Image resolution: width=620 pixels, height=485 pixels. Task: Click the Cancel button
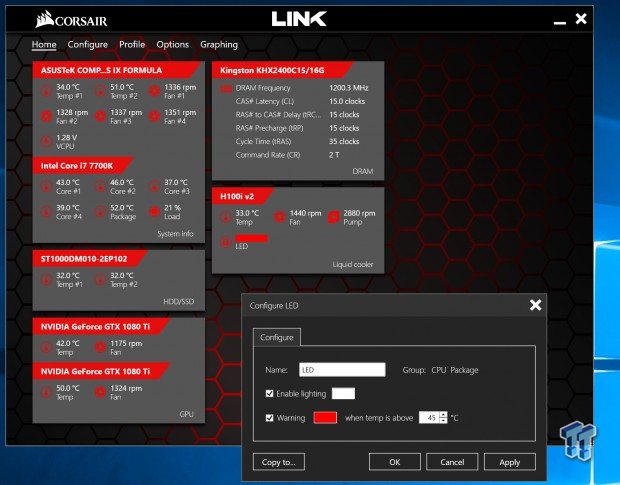click(x=452, y=462)
